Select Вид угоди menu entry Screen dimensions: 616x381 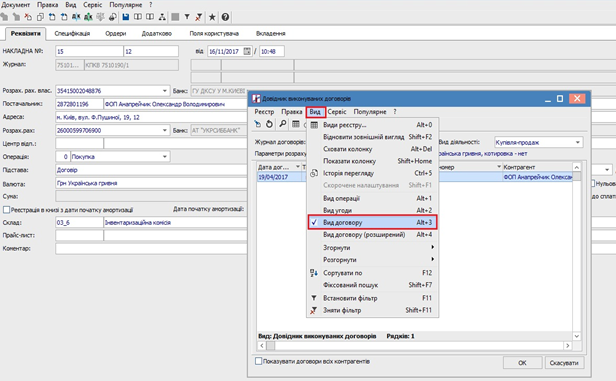click(x=372, y=211)
